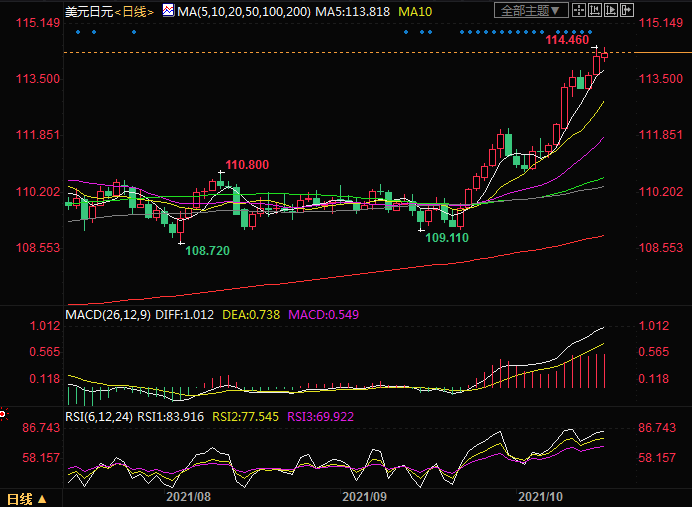The width and height of the screenshot is (692, 507).
Task: Click the 2021/09 date on time axis
Action: click(x=364, y=496)
